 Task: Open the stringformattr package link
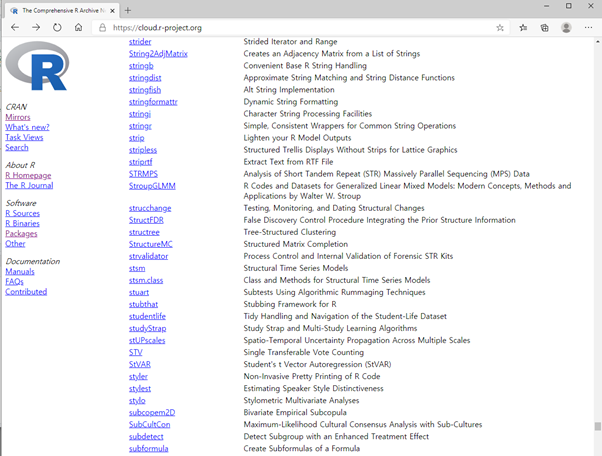153,102
